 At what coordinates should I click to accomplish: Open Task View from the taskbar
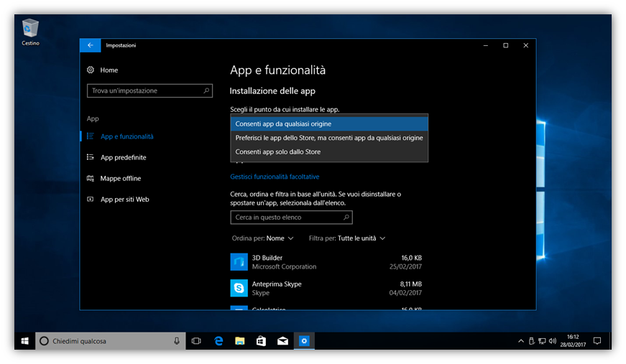196,341
